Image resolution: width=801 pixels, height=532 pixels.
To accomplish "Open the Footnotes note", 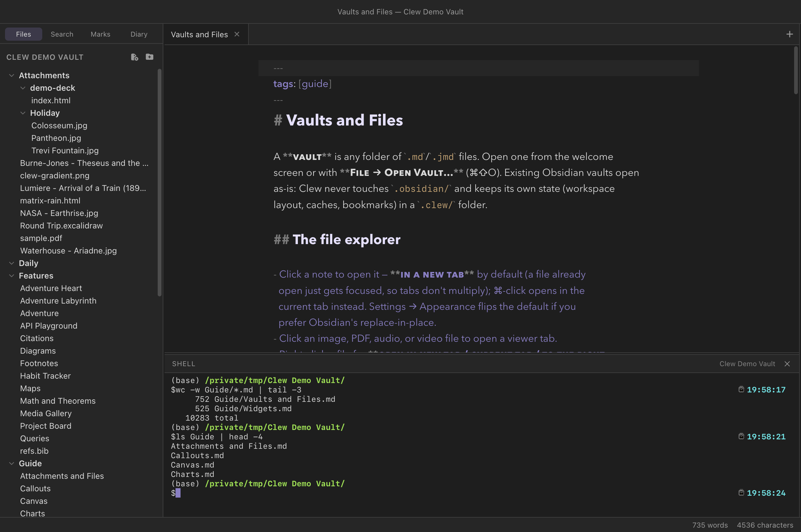I will click(39, 364).
